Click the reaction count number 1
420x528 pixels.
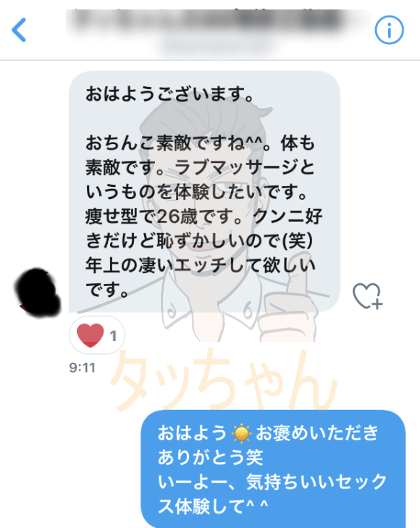pos(113,336)
